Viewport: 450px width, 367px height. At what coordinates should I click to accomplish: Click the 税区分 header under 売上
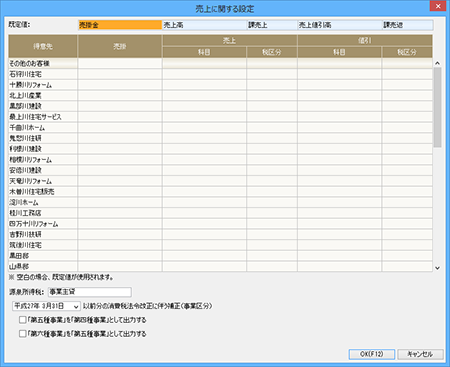click(272, 52)
